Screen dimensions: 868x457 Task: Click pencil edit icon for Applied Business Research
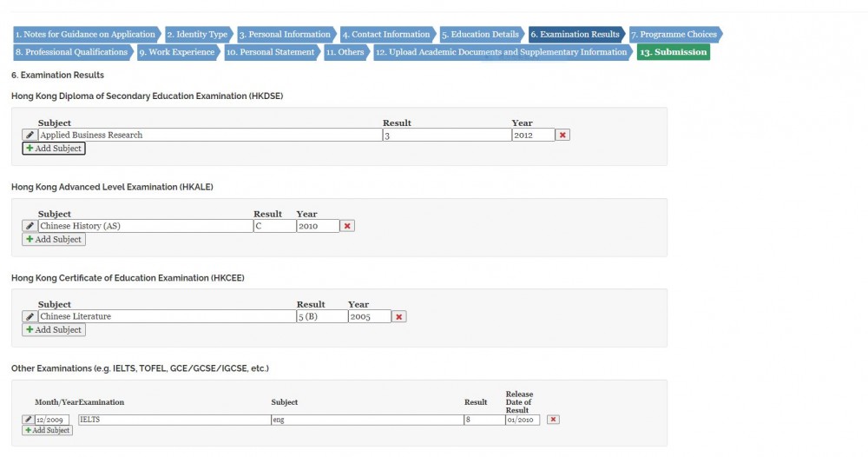coord(30,136)
